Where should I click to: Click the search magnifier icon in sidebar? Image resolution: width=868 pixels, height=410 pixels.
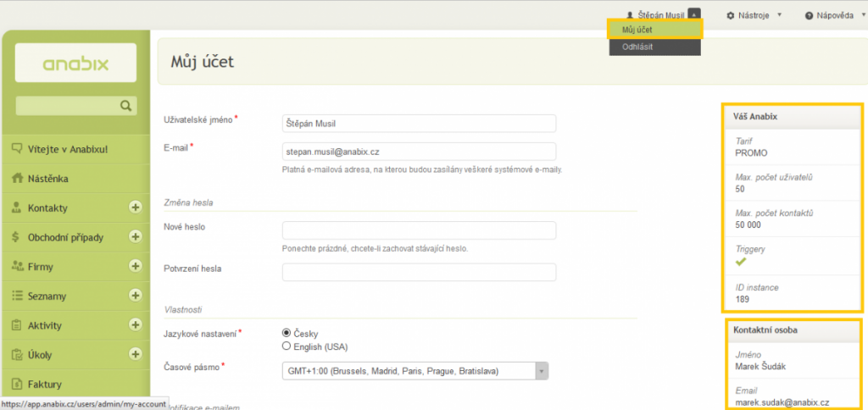(126, 105)
